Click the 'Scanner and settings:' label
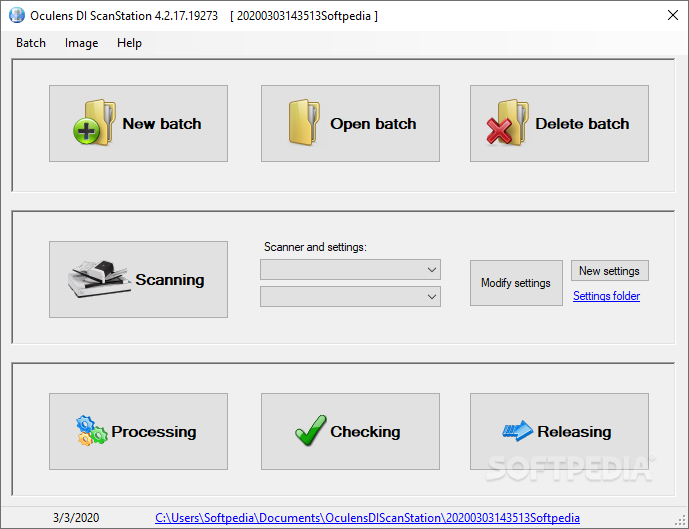 point(315,247)
